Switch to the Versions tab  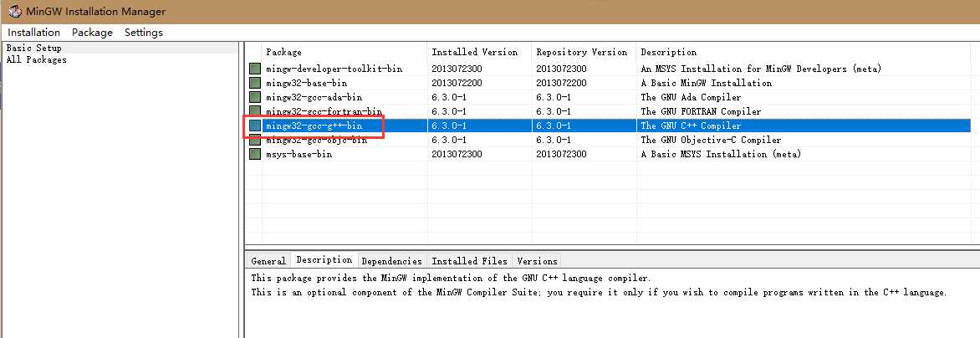(537, 261)
